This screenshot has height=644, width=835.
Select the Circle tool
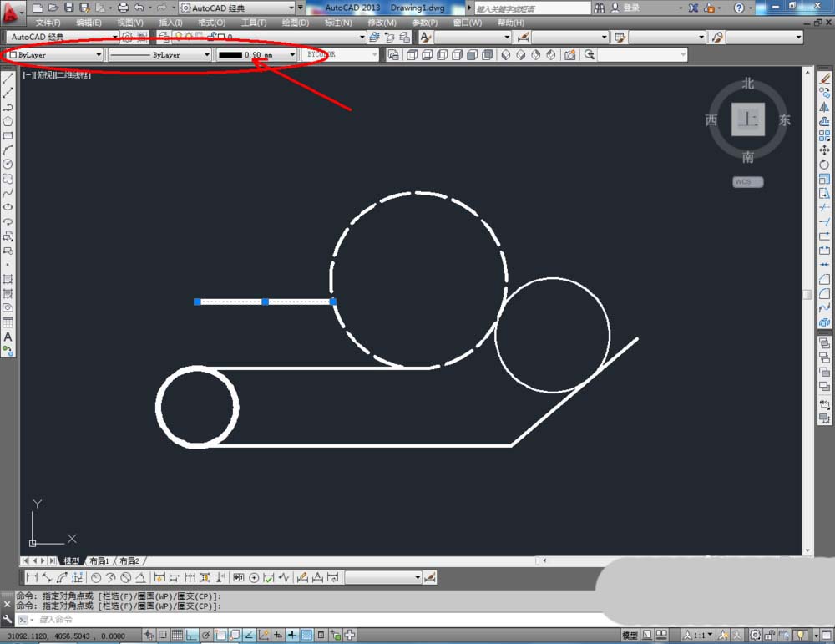coord(8,165)
